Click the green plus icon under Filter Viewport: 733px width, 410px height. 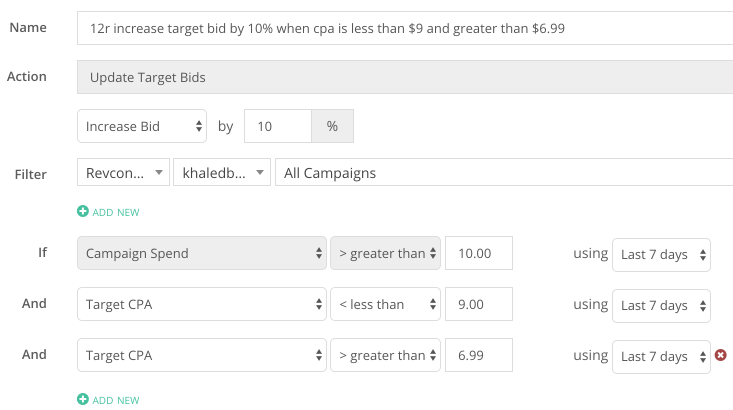coord(83,211)
